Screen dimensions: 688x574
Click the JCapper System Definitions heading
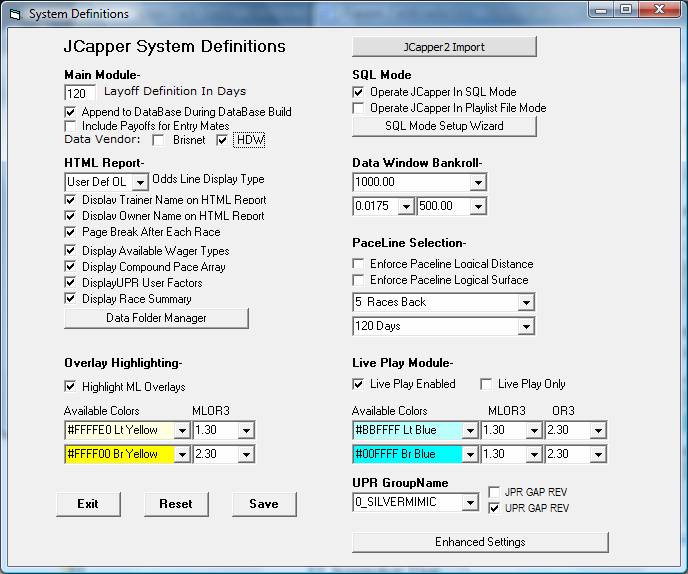point(175,47)
